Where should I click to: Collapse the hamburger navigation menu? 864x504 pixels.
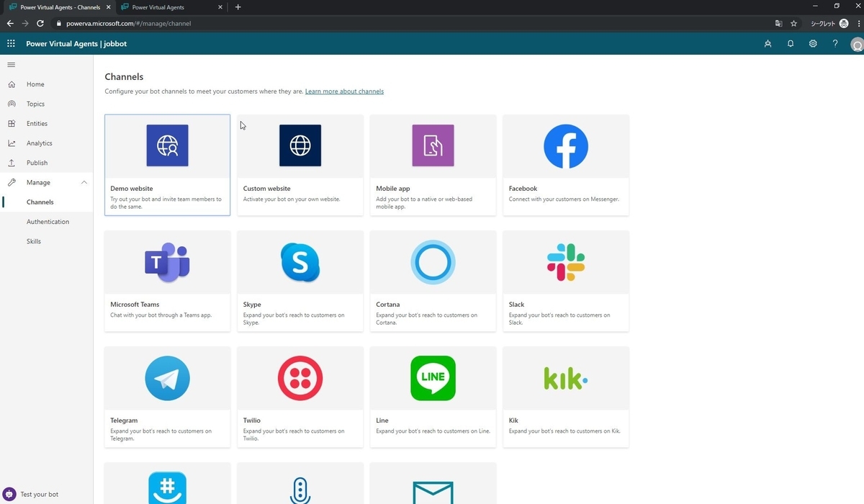(11, 65)
